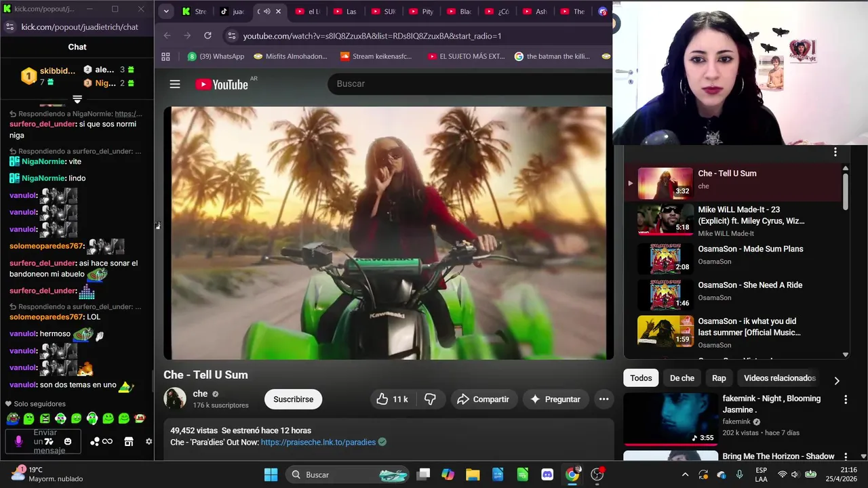Reload the YouTube page
The image size is (868, 488).
[208, 35]
